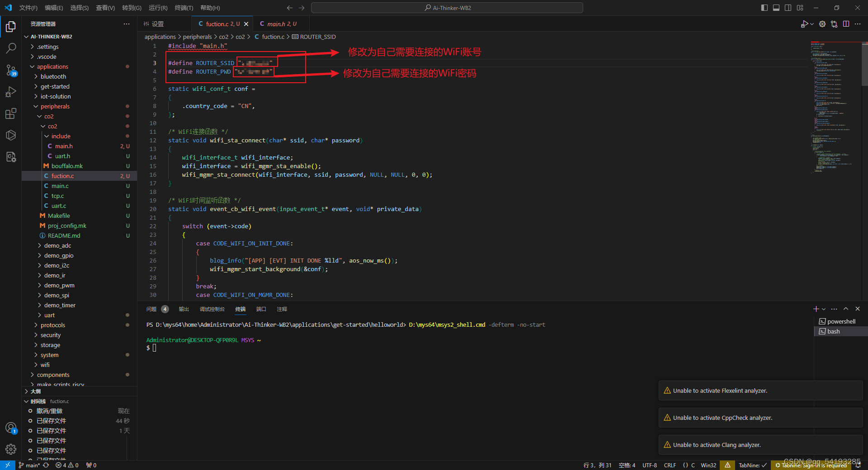Open customize layout icon

pos(800,8)
